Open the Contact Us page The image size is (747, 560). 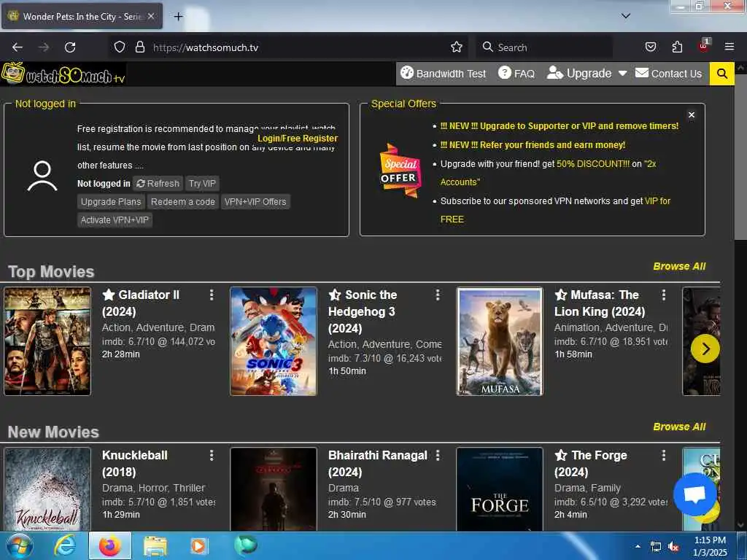coord(668,74)
